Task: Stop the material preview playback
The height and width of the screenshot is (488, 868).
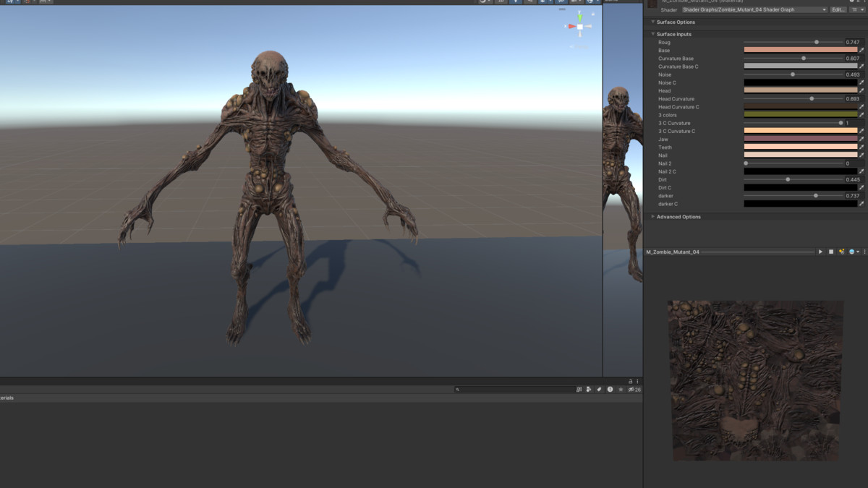Action: (831, 252)
